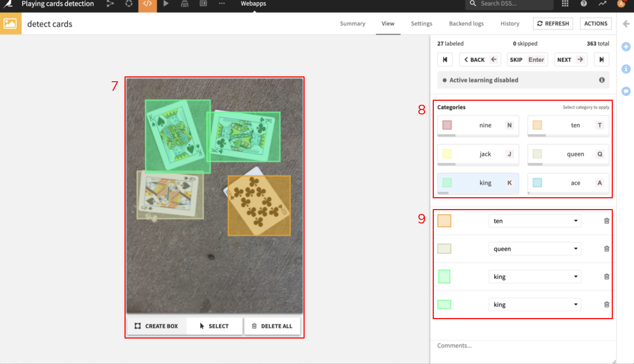
Task: Open the code </> menu in top bar
Action: pyautogui.click(x=147, y=4)
